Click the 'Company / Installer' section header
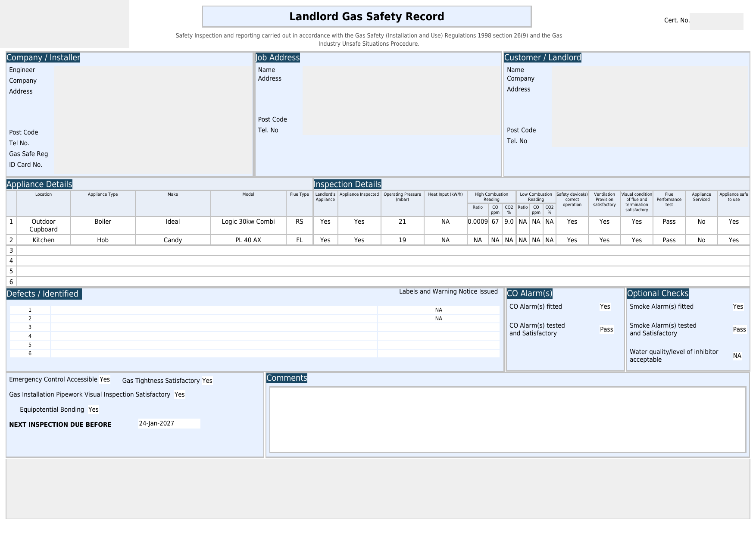This screenshot has height=535, width=756. click(44, 58)
